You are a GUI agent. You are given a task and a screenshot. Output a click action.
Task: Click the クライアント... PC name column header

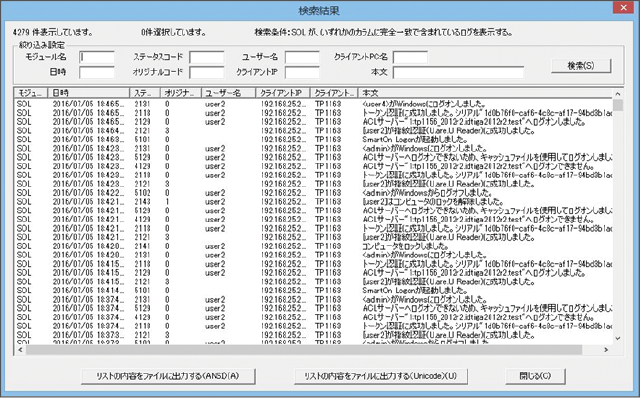[334, 93]
